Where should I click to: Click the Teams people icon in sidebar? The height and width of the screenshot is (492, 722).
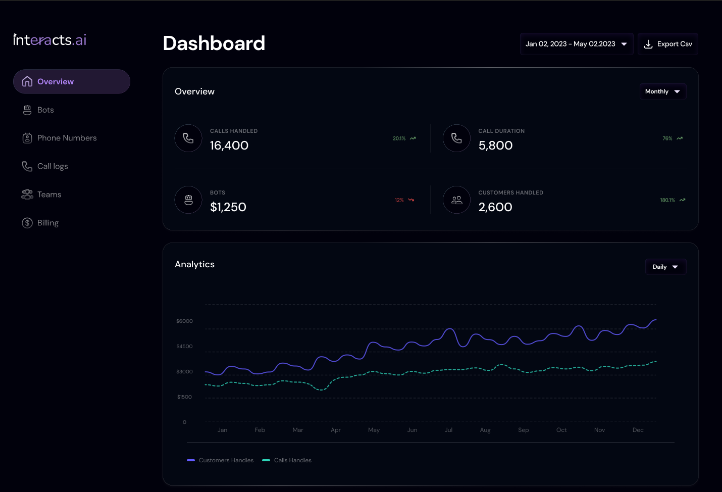coord(27,194)
